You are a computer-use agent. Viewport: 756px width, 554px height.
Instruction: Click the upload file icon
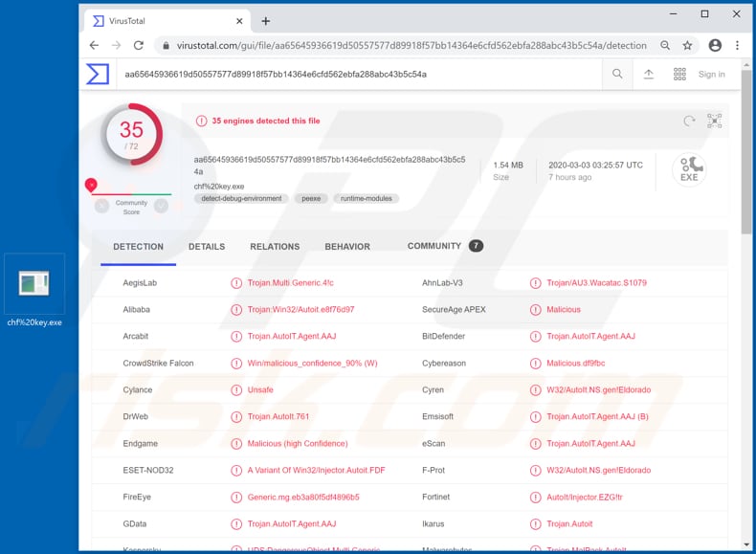tap(648, 74)
